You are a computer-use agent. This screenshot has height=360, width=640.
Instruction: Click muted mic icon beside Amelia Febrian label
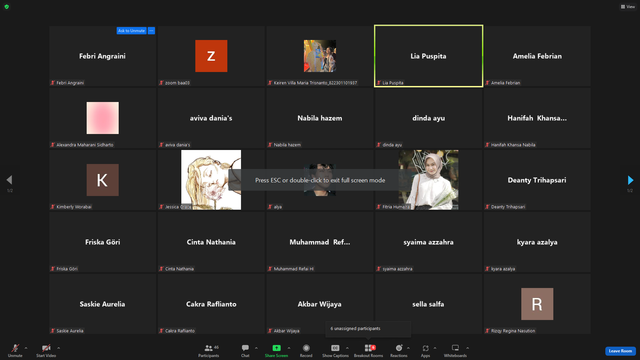pos(487,83)
